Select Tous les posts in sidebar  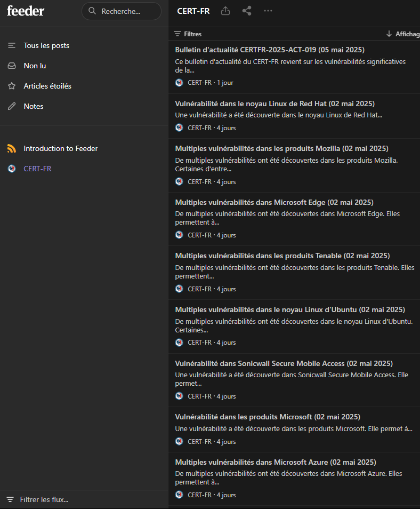[46, 45]
